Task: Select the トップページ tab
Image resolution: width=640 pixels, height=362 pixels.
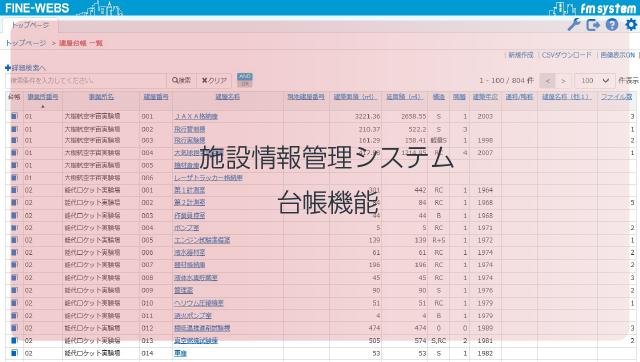Action: [30, 25]
